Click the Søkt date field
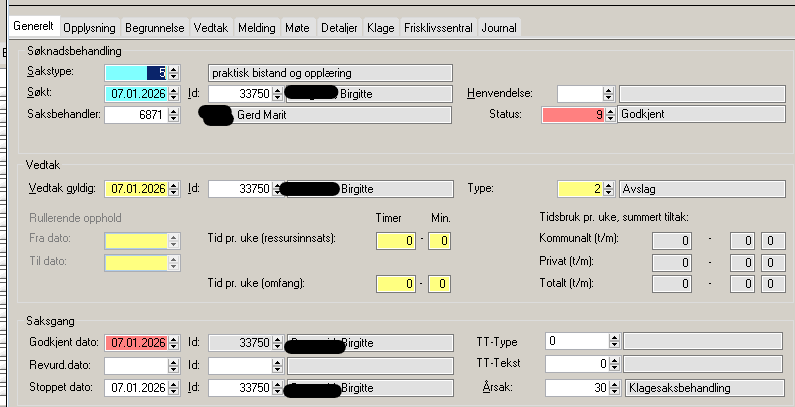The image size is (795, 407). tap(135, 94)
